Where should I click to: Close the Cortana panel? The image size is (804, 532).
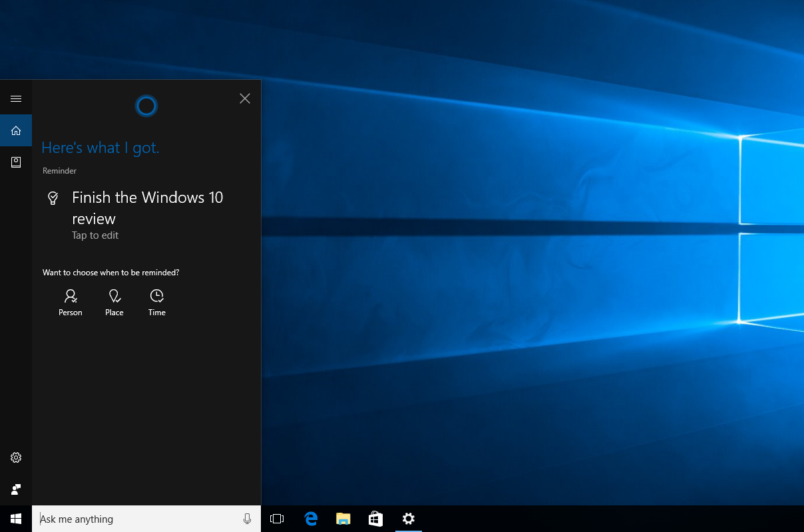coord(245,98)
